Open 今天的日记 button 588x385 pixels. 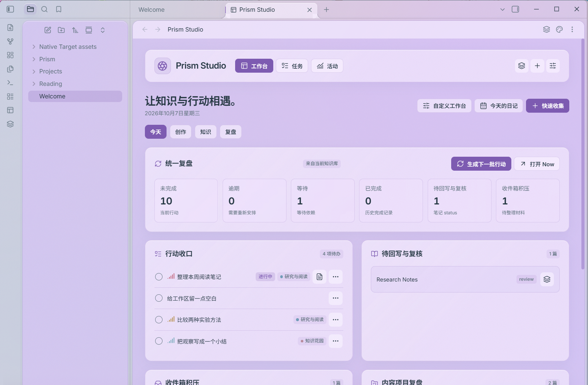[x=499, y=106]
